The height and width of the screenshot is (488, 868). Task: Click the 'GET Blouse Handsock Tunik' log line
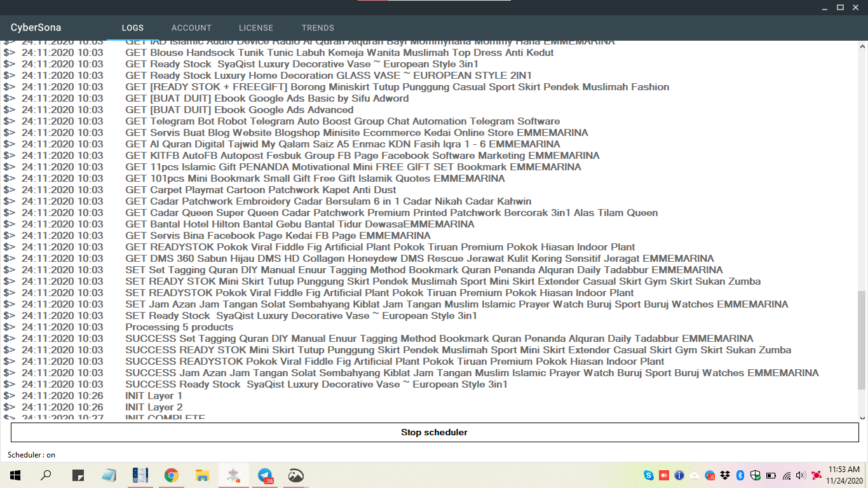[x=339, y=53]
